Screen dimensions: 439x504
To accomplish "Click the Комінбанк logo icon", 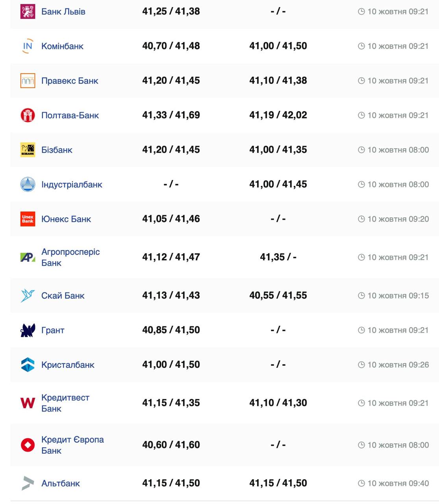I will click(x=28, y=46).
